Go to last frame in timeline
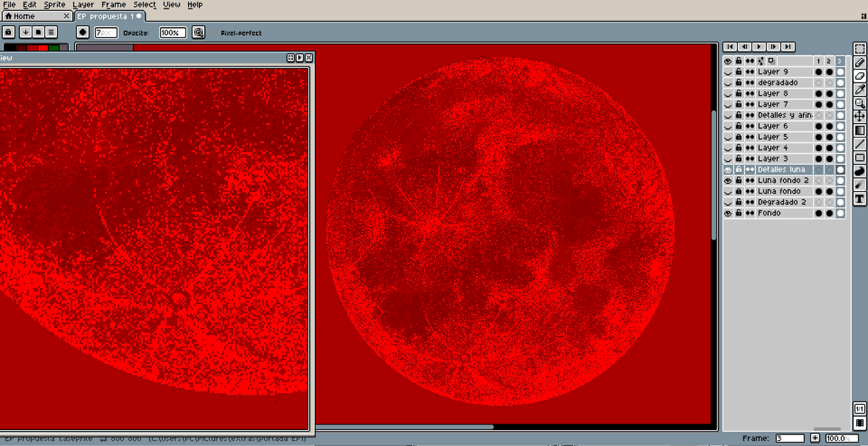 (x=788, y=46)
